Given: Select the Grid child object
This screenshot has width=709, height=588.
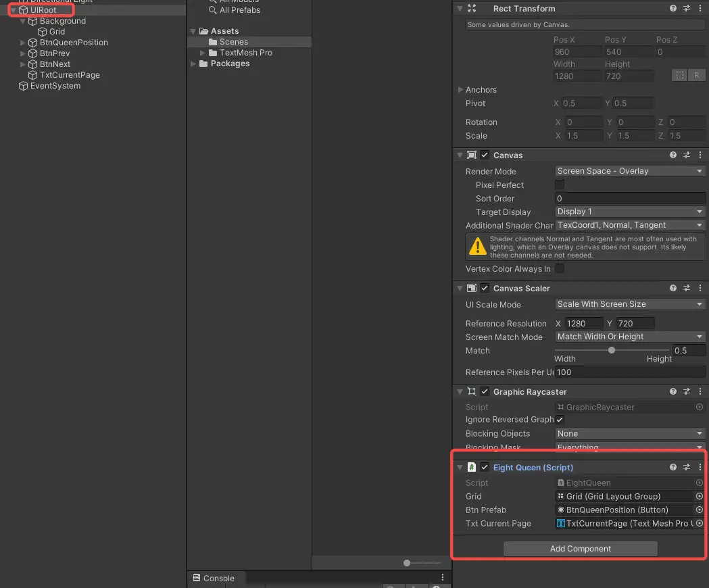Looking at the screenshot, I should click(57, 32).
